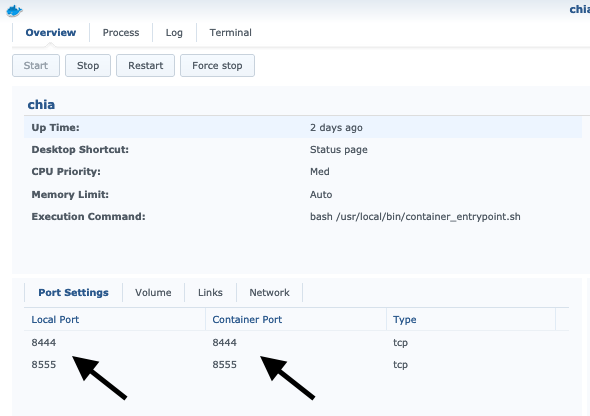Click the 'Status page' shortcut value
This screenshot has width=590, height=416.
coord(339,150)
